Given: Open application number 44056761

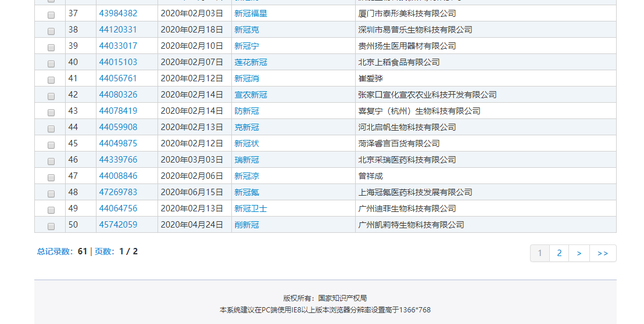Looking at the screenshot, I should click(118, 78).
